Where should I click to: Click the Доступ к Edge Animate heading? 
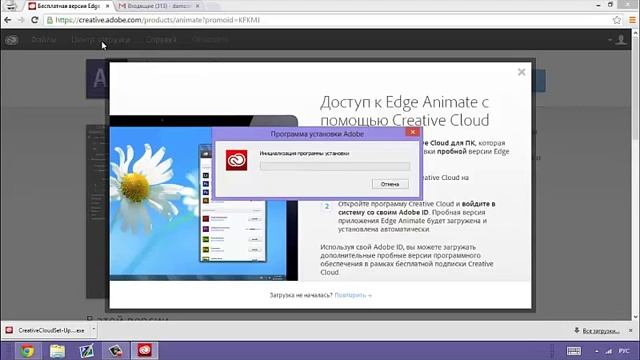click(404, 111)
